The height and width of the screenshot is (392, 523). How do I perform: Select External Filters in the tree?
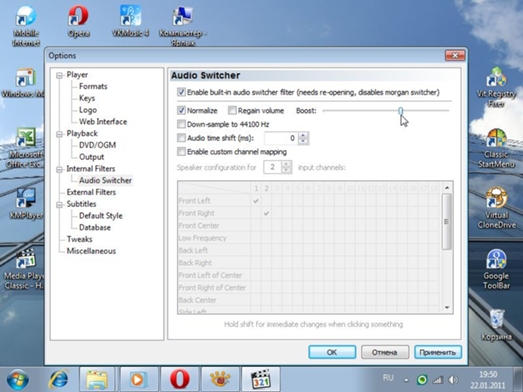91,192
